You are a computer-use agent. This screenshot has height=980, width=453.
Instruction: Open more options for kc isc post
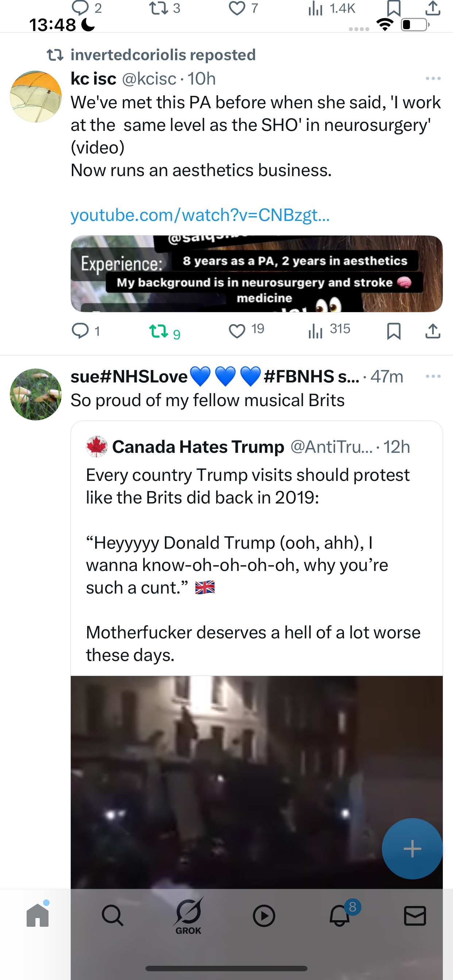click(433, 78)
